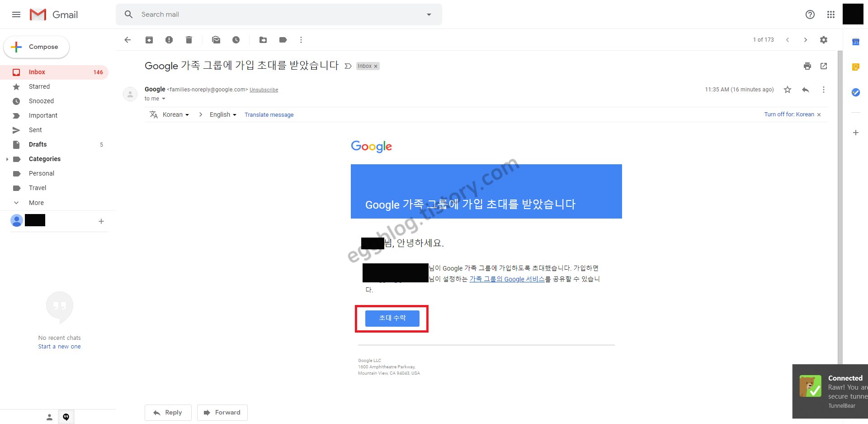The image size is (868, 424).
Task: Click the Compose button
Action: pos(37,47)
